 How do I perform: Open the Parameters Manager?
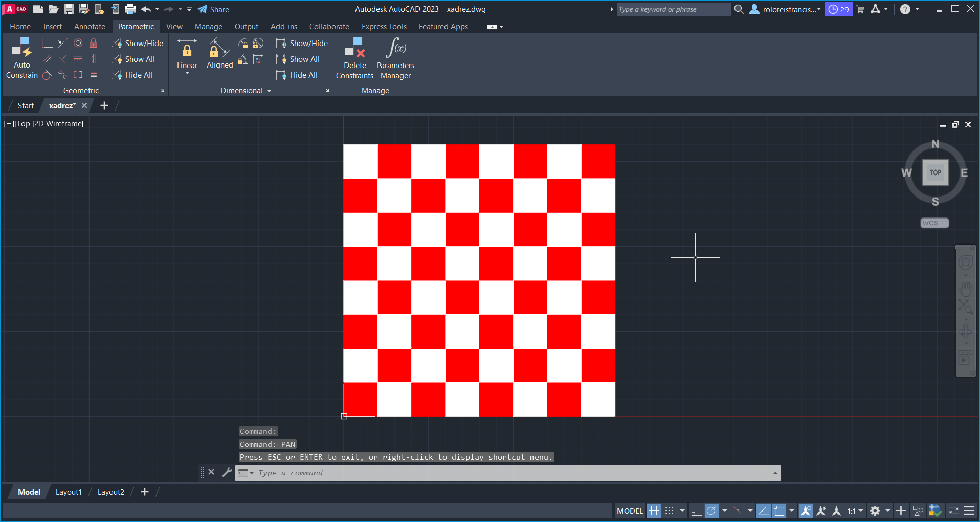point(395,58)
